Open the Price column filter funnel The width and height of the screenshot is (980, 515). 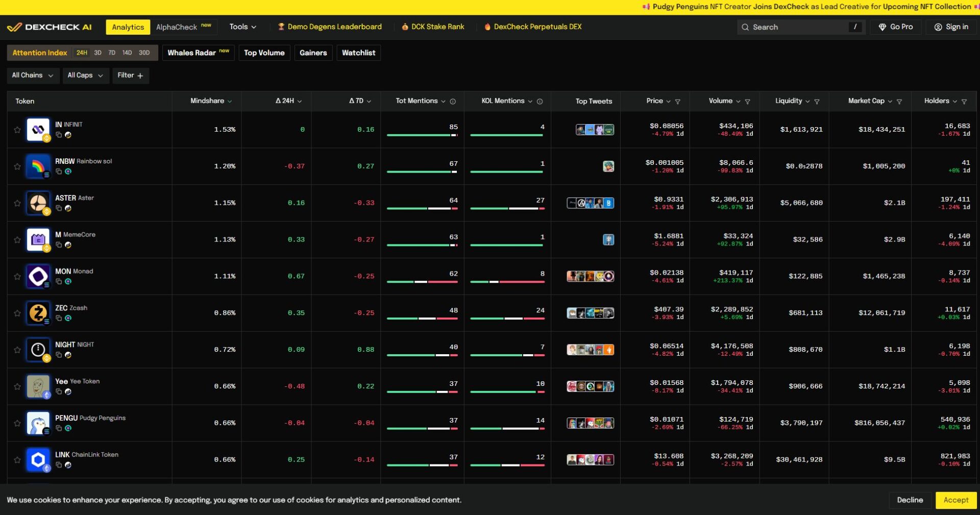tap(677, 102)
